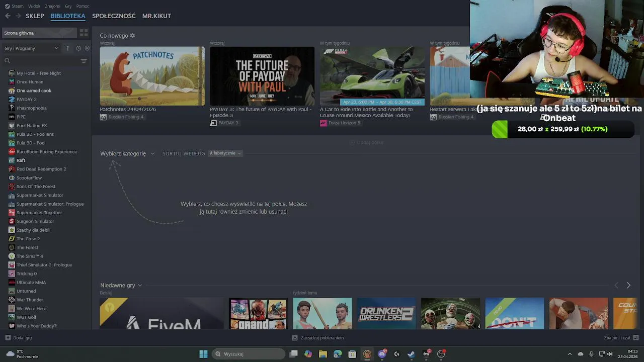Image resolution: width=644 pixels, height=362 pixels.
Task: Click The Forest game icon
Action: click(12, 247)
